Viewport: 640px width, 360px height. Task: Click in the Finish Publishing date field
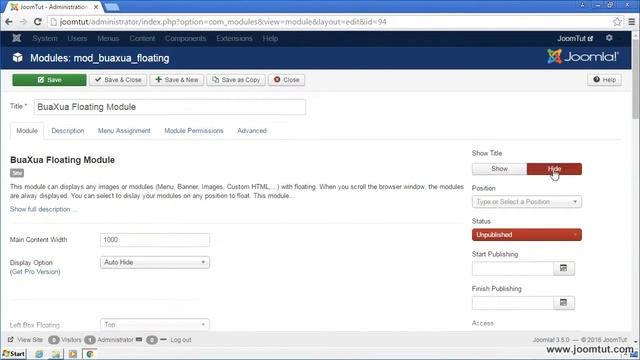[513, 303]
